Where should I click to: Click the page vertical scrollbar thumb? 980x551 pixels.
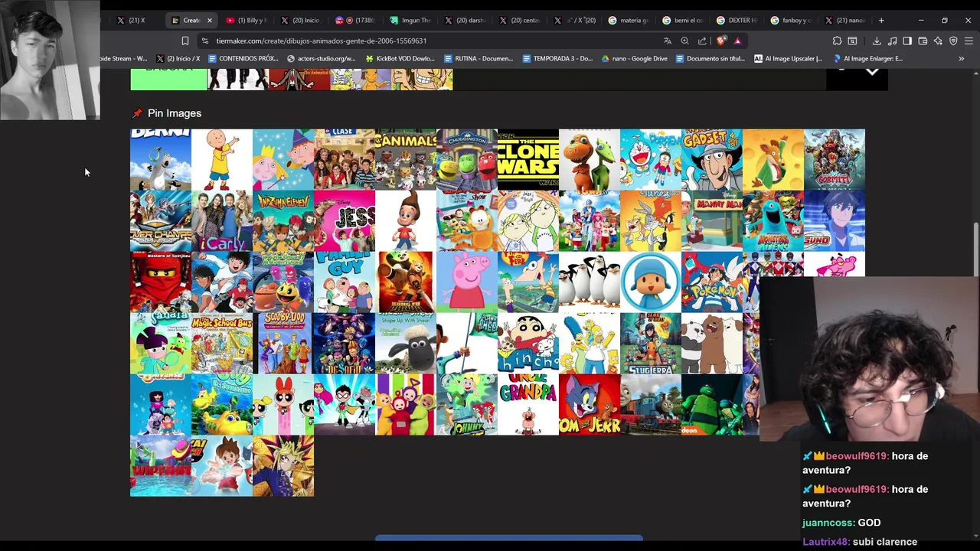975,249
